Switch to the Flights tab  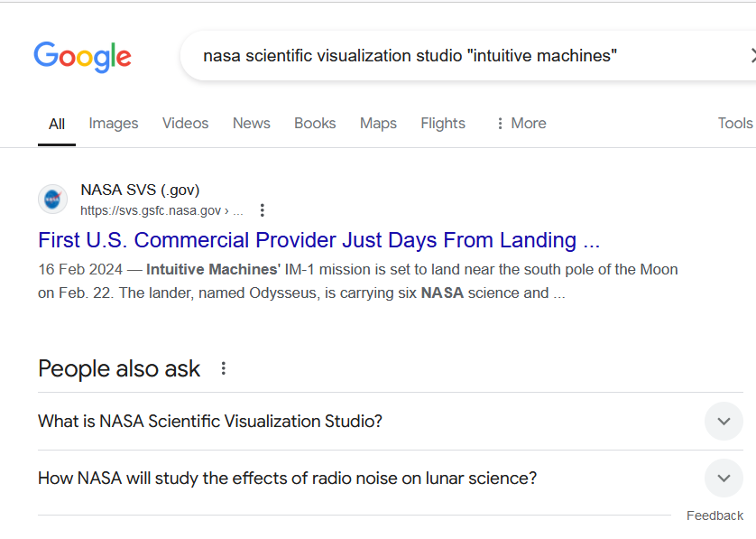tap(443, 124)
